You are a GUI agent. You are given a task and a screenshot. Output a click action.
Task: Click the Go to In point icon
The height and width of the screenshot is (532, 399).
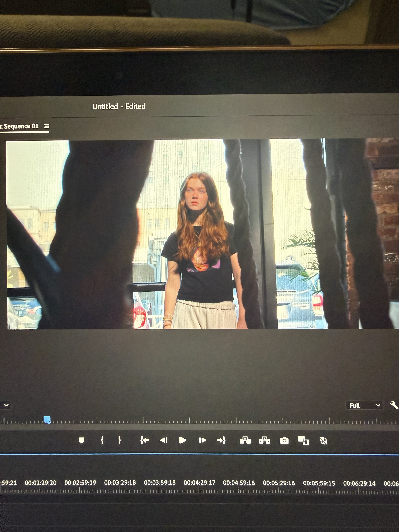145,440
